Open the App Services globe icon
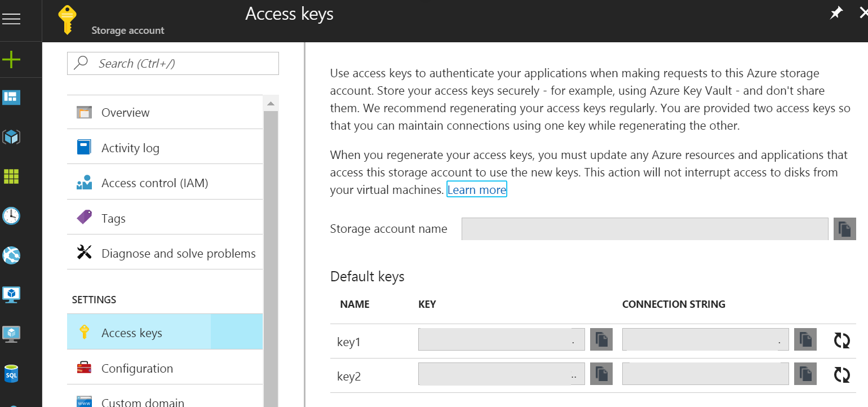Screen dimensions: 868x407 click(11, 255)
